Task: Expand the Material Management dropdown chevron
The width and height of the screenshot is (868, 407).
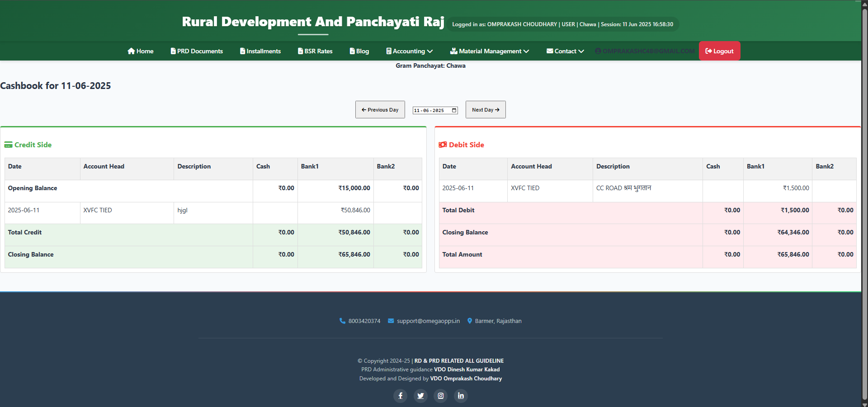Action: [526, 51]
